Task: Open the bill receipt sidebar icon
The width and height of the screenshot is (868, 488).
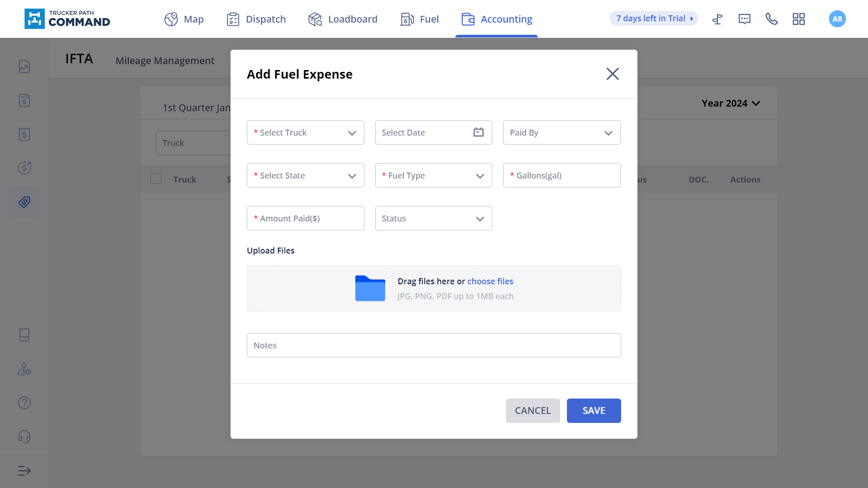Action: pyautogui.click(x=24, y=134)
